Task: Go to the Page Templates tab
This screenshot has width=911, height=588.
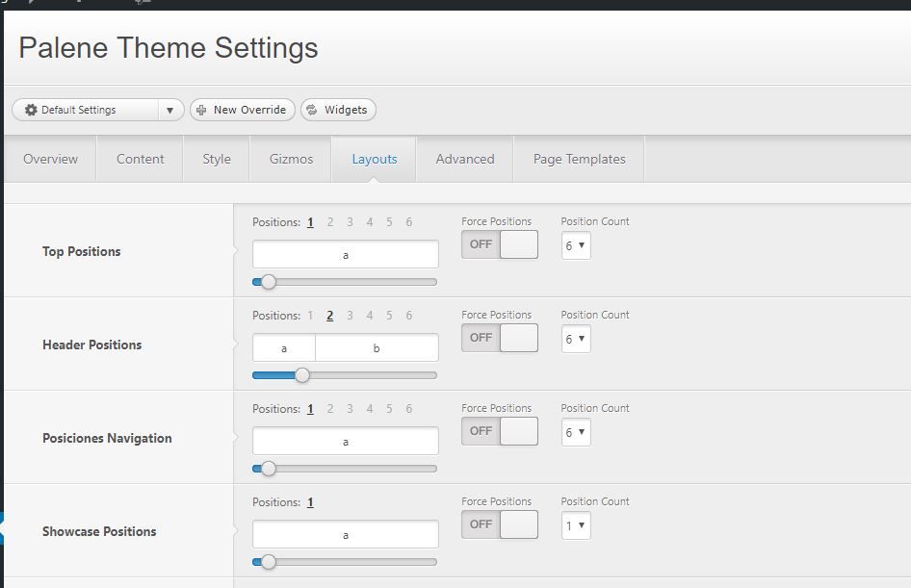Action: [x=580, y=159]
